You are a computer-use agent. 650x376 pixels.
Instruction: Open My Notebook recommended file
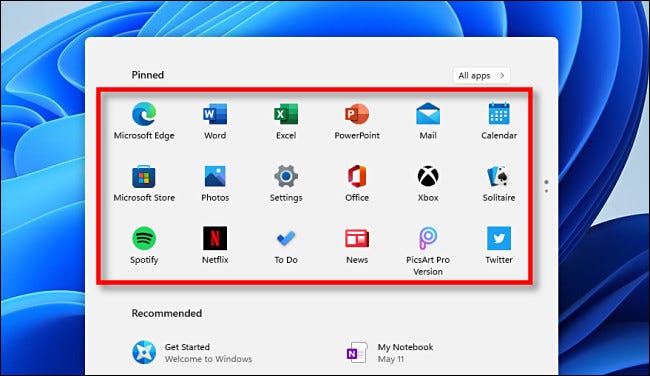pyautogui.click(x=390, y=352)
